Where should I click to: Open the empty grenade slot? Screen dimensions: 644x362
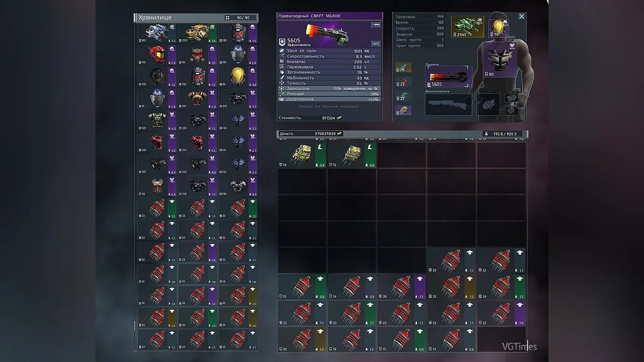point(488,104)
